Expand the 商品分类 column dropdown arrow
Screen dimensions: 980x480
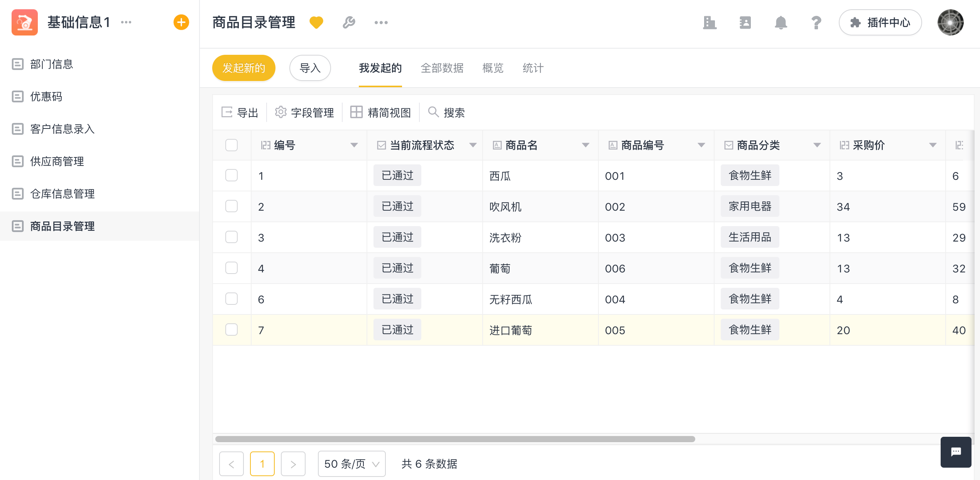(817, 145)
